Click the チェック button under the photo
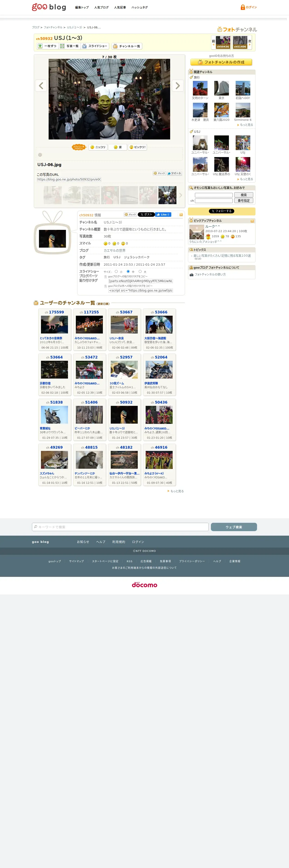The height and width of the screenshot is (868, 289). pos(160,173)
